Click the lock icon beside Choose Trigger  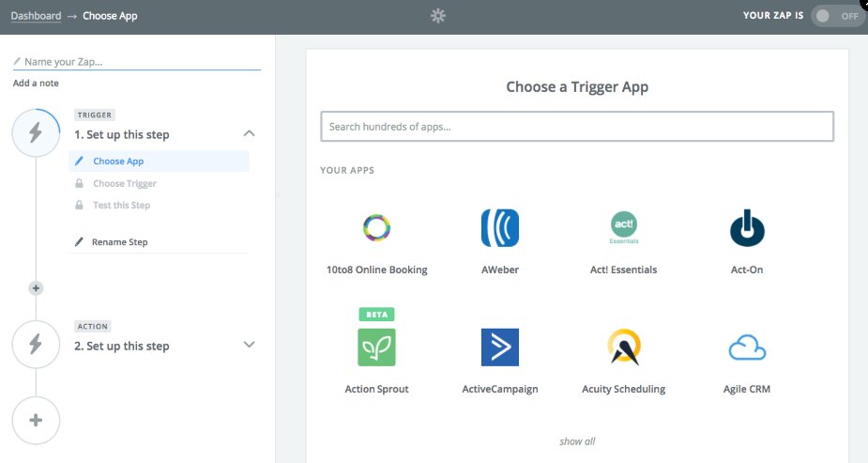point(79,183)
